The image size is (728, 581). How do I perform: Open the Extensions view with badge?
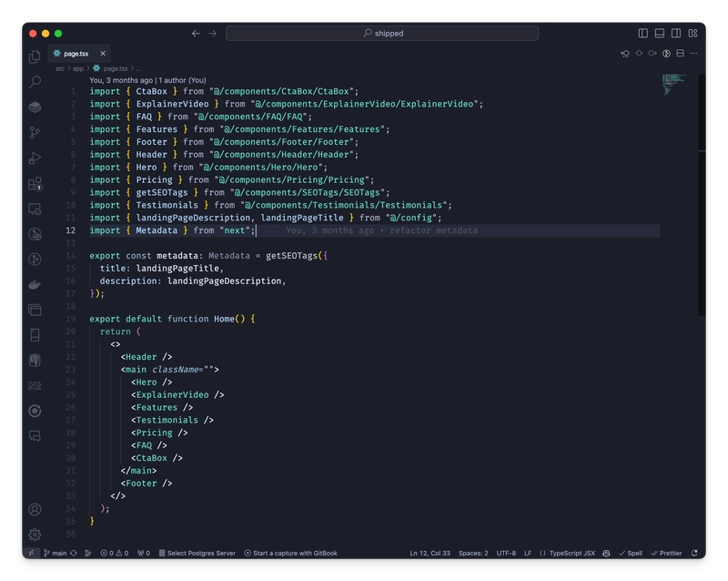(x=35, y=184)
